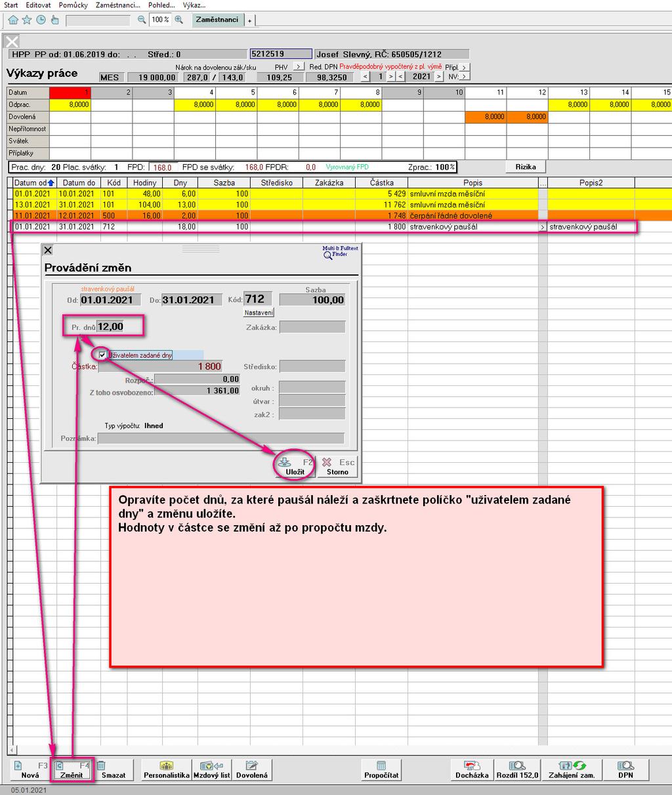Click the okruh input field

click(x=312, y=388)
